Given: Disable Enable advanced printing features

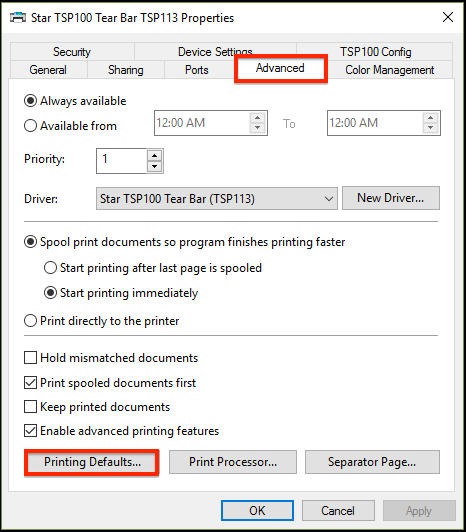Looking at the screenshot, I should pyautogui.click(x=31, y=431).
